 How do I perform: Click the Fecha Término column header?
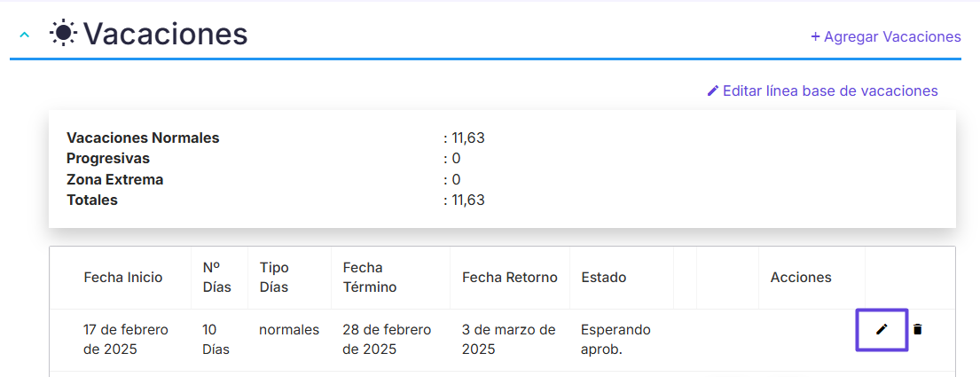point(370,278)
